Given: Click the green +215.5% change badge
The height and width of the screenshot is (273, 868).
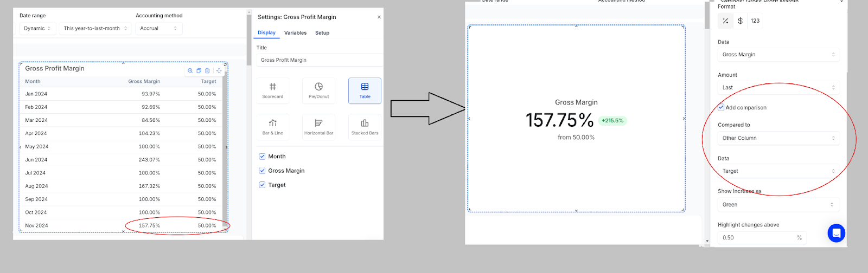Looking at the screenshot, I should [612, 121].
